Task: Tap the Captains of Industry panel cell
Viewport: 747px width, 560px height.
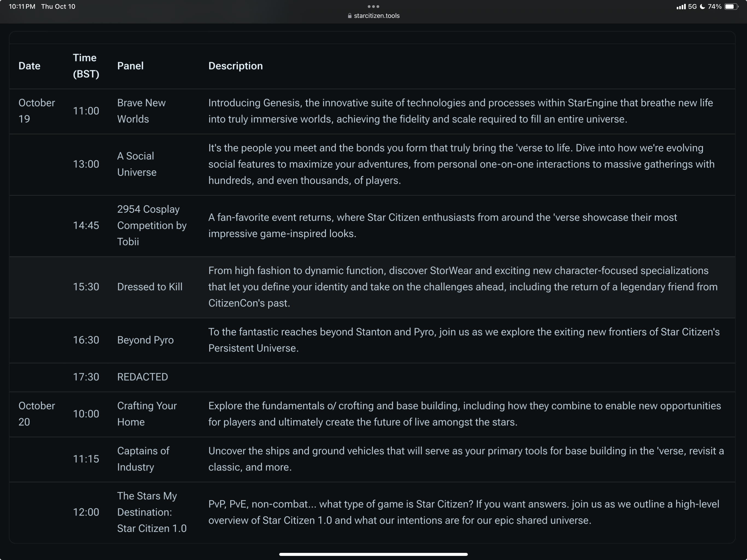Action: (x=143, y=459)
